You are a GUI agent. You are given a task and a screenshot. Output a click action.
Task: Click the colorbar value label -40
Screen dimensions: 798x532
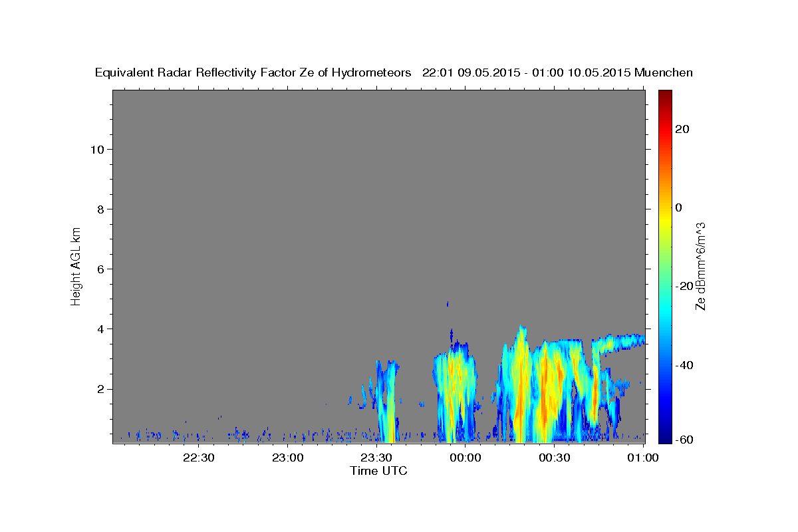point(683,364)
